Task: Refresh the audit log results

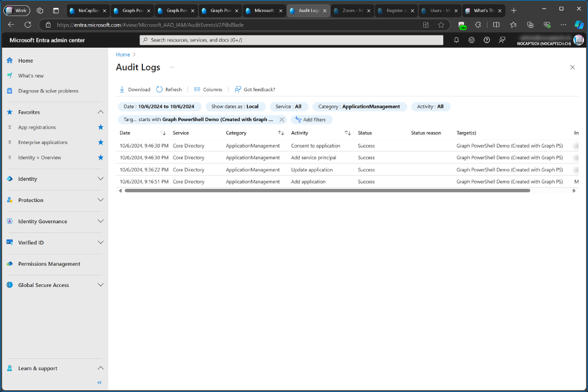Action: 169,89
